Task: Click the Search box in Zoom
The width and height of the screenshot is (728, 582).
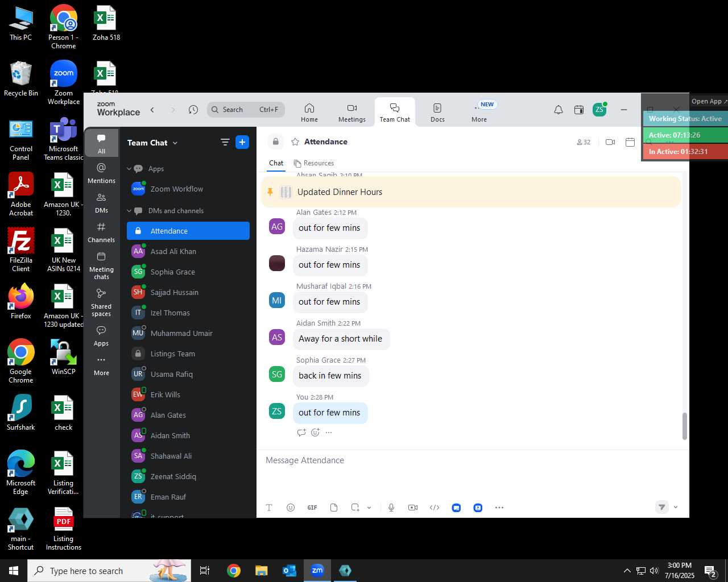Action: (x=246, y=110)
